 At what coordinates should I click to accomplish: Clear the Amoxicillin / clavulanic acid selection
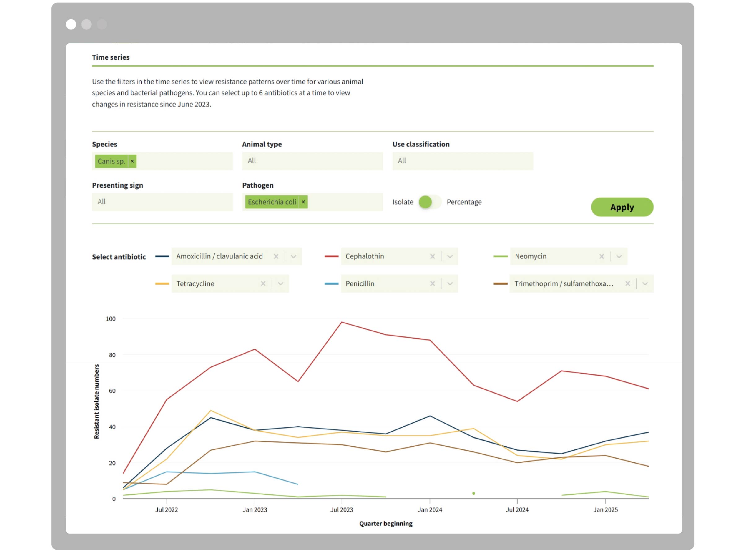pos(276,256)
